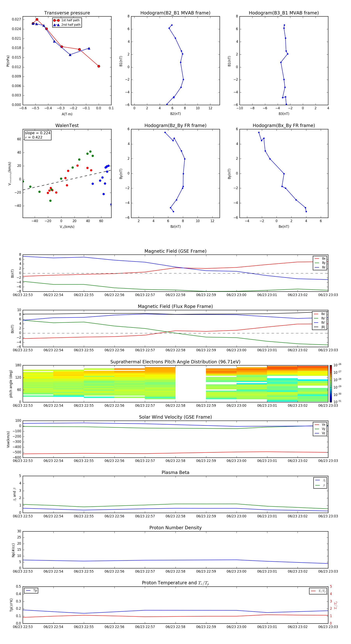Viewport: 351px width, 644px height.
Task: Click the Vz legend entry in velocity panel
Action: click(x=320, y=433)
